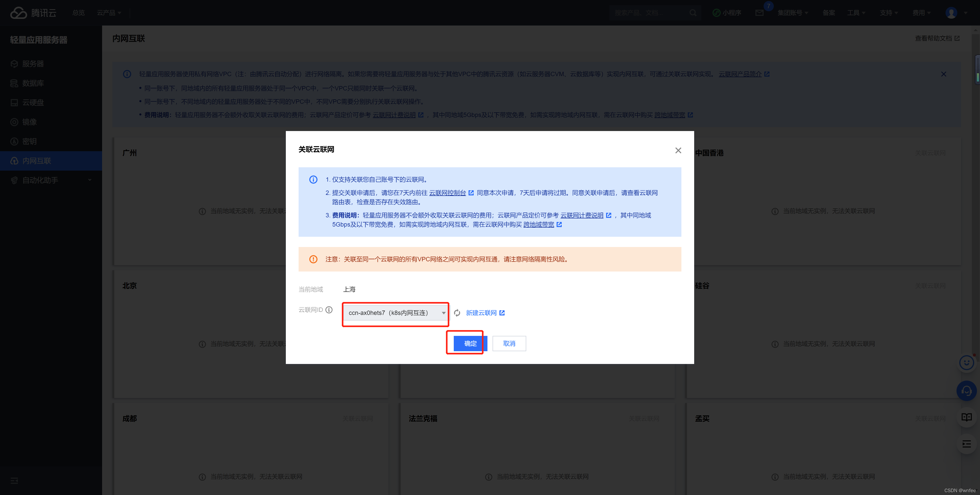
Task: Open the customer service headset icon
Action: (x=966, y=391)
